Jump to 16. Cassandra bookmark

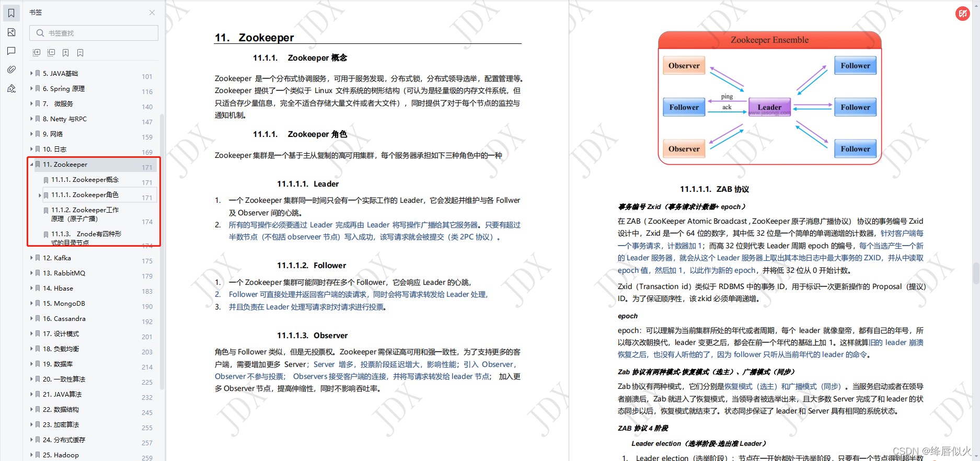point(64,318)
